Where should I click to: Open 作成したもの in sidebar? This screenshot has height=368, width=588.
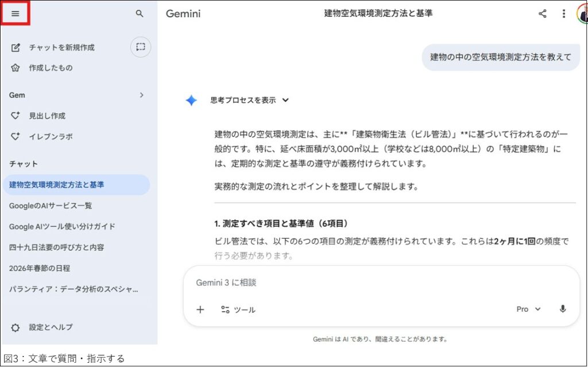tap(51, 68)
